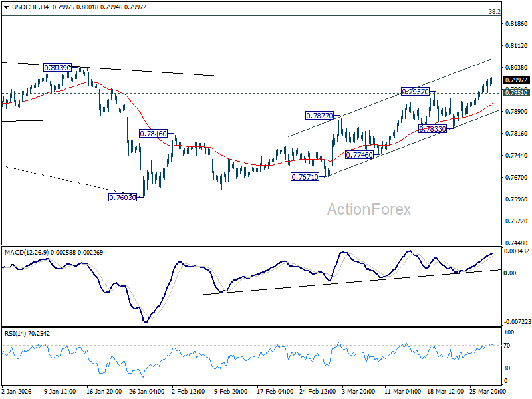Screen dimensions: 532x399
Task: Select the 0.76030 low price label
Action: [x=122, y=198]
